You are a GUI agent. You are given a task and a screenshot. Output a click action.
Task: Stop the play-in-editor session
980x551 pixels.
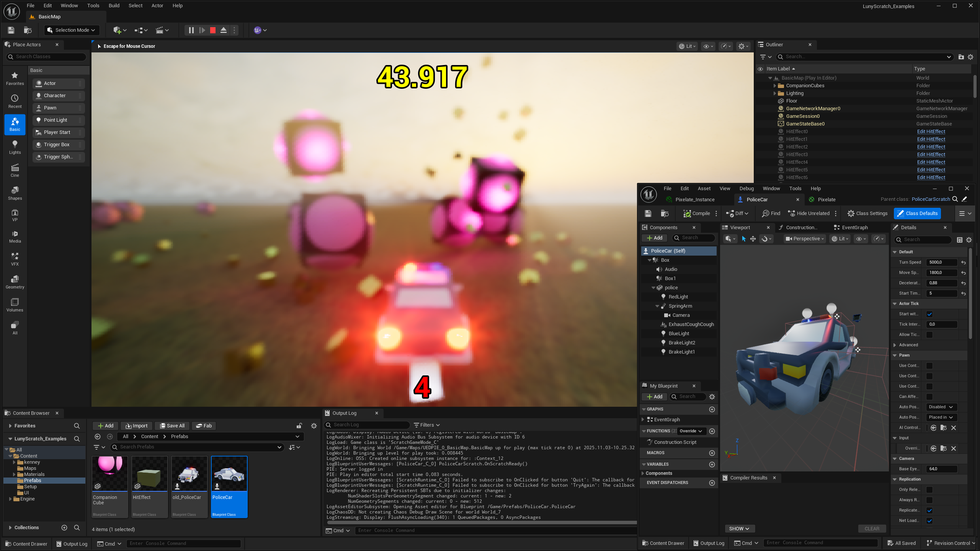212,30
